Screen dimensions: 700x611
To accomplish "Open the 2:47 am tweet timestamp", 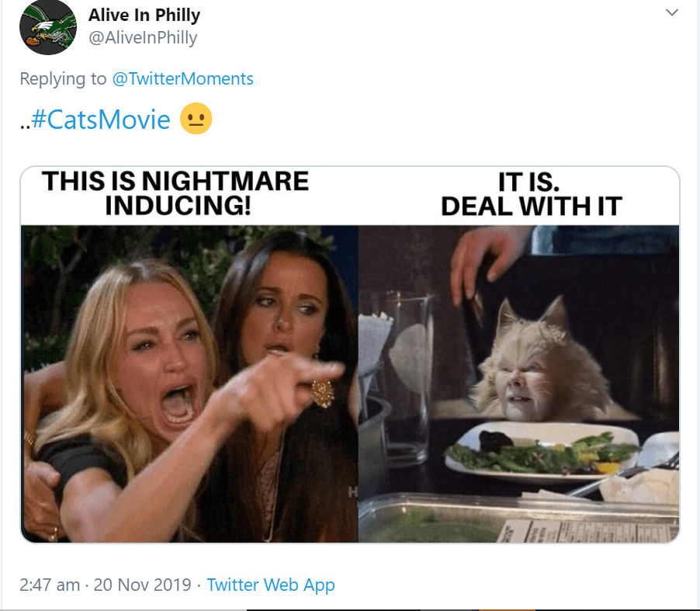I will click(50, 585).
